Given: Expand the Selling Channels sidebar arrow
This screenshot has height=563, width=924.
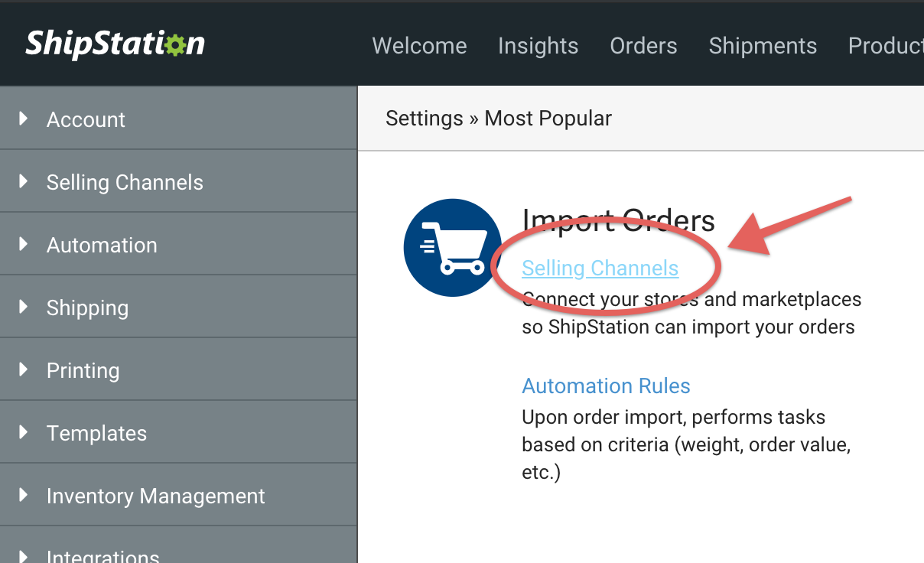Looking at the screenshot, I should 23,181.
